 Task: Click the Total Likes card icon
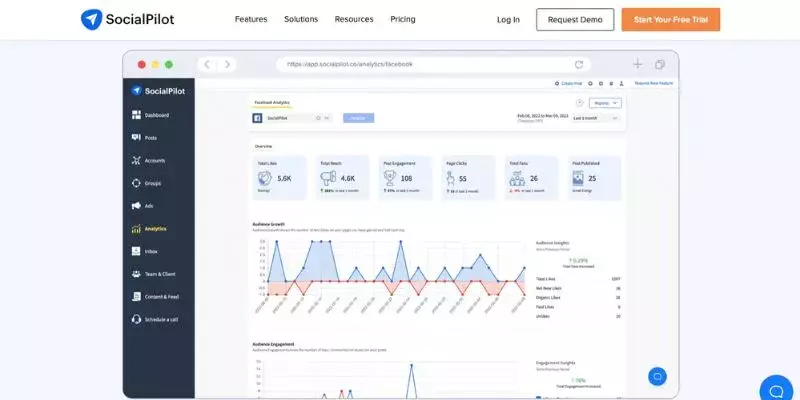[x=265, y=178]
